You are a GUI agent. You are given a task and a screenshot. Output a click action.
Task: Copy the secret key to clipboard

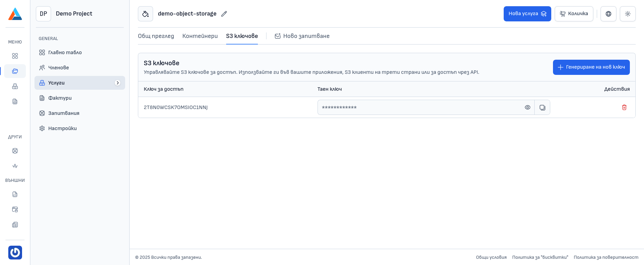click(x=542, y=107)
